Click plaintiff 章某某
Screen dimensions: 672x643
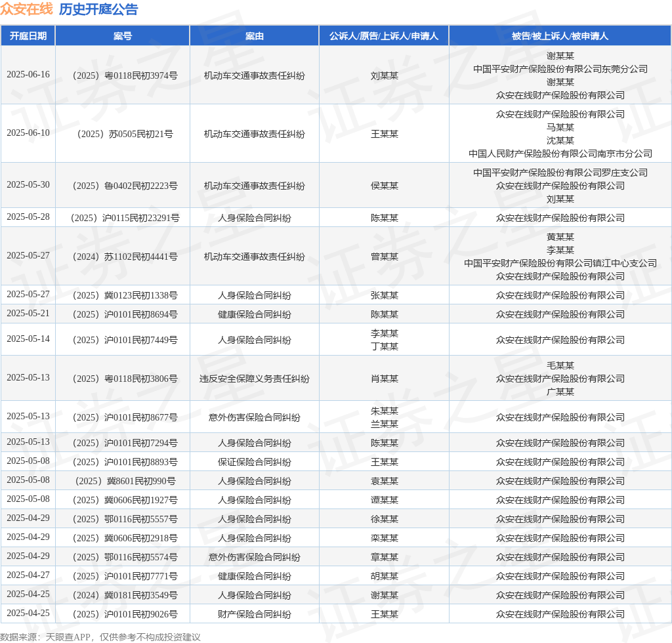pos(385,557)
